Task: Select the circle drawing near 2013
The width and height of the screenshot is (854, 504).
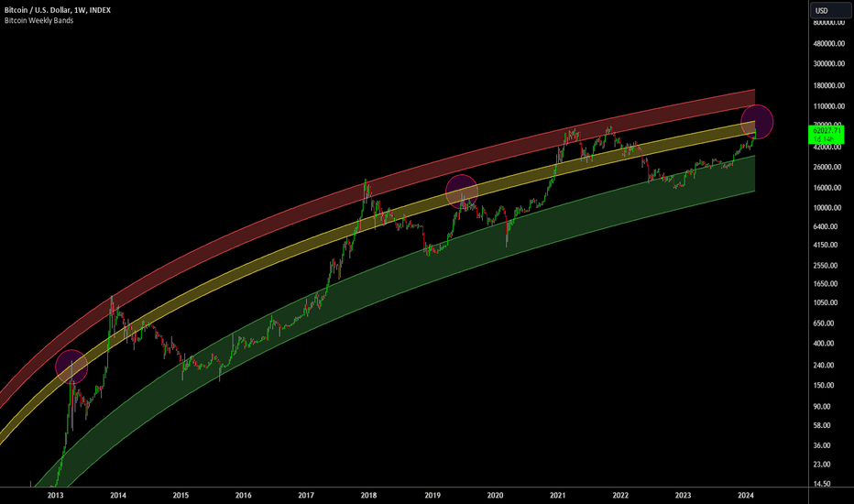Action: coord(71,367)
